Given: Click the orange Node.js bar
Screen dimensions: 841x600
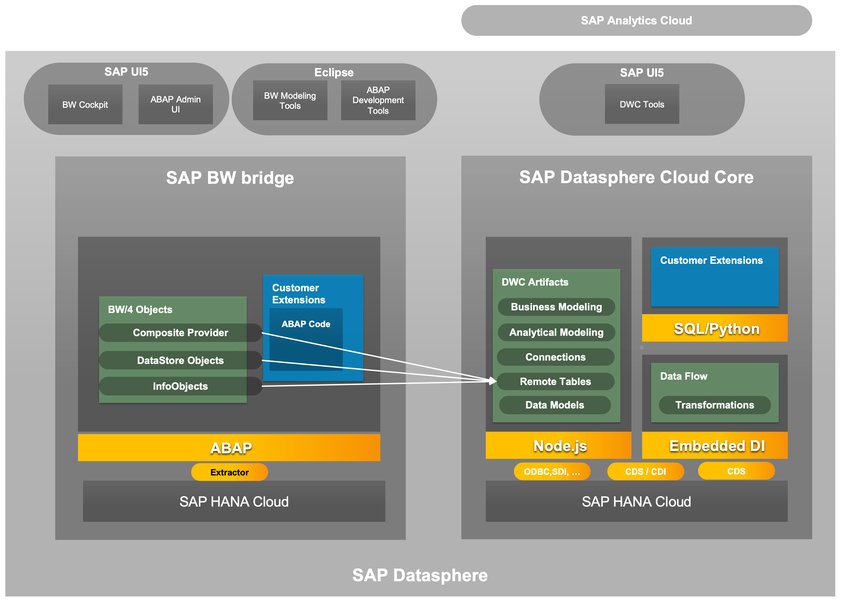Looking at the screenshot, I should pos(558,446).
